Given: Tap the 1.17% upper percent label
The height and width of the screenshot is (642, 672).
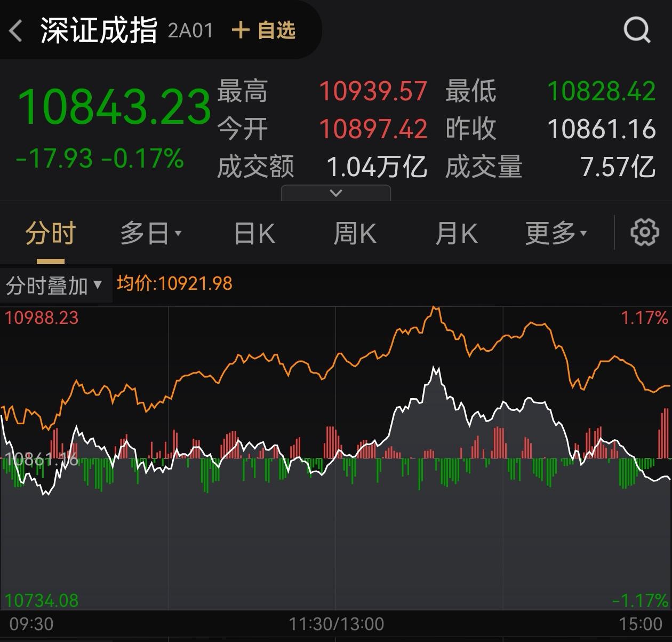Looking at the screenshot, I should (644, 318).
